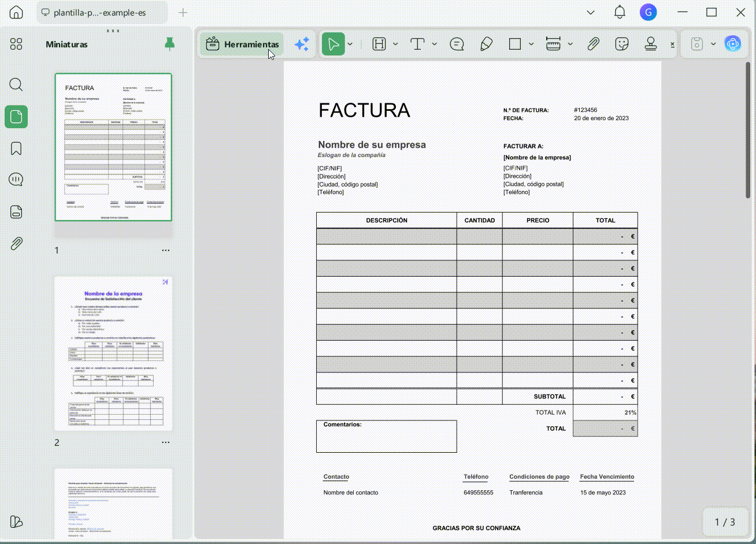756x544 pixels.
Task: Click invoice number #123456
Action: click(585, 110)
